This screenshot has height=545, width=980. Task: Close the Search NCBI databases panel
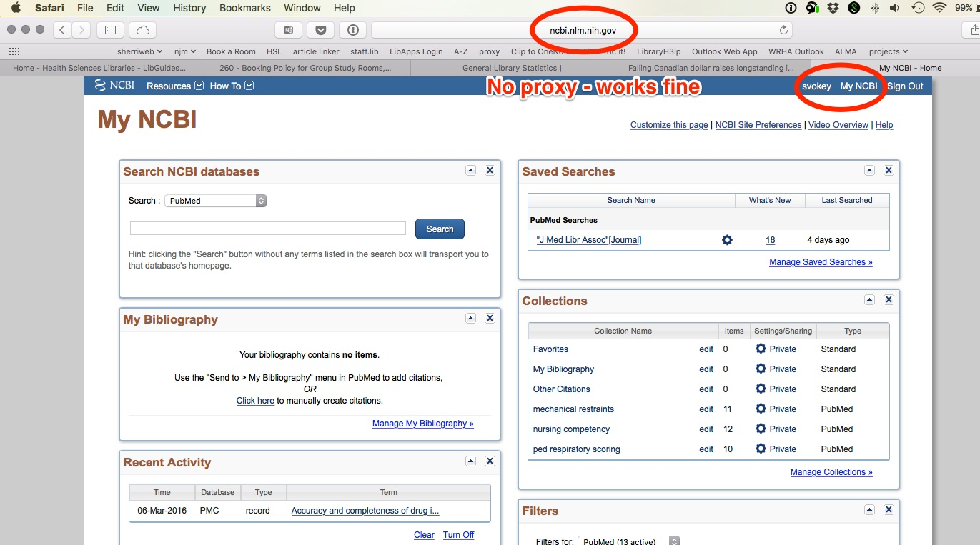[x=490, y=171]
